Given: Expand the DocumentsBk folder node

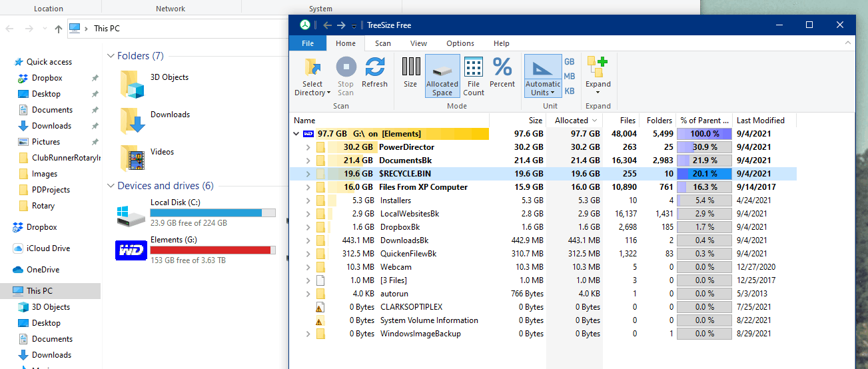Looking at the screenshot, I should click(x=308, y=161).
